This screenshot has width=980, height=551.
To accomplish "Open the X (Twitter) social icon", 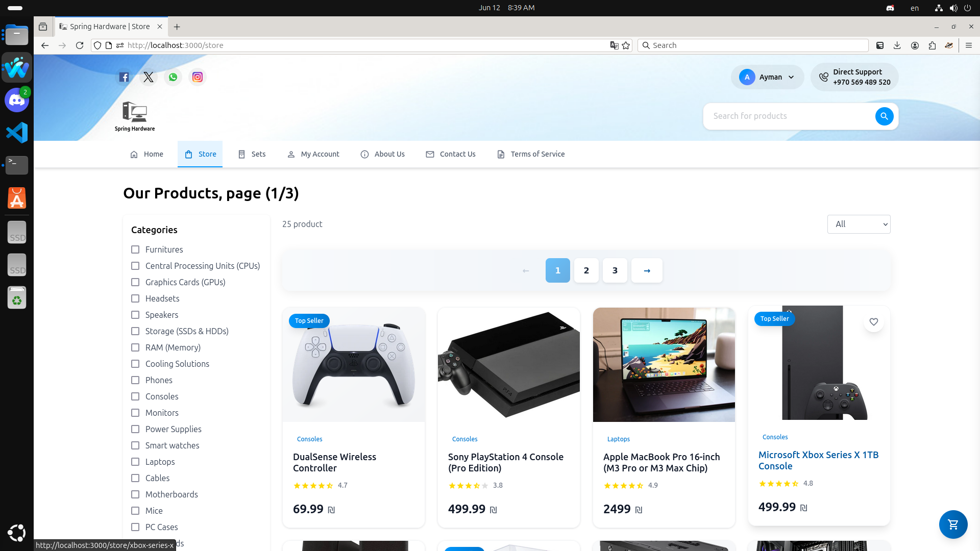I will tap(149, 77).
